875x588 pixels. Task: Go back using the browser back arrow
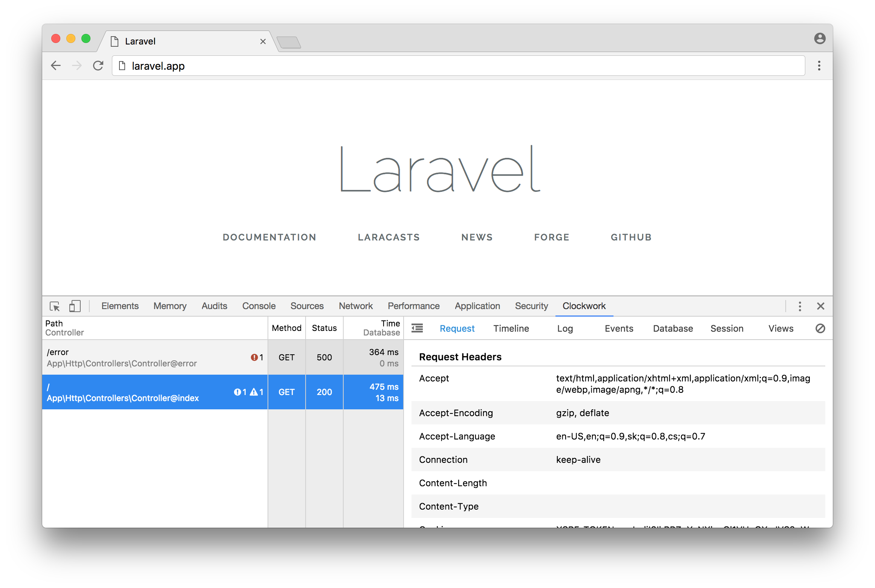[x=56, y=66]
